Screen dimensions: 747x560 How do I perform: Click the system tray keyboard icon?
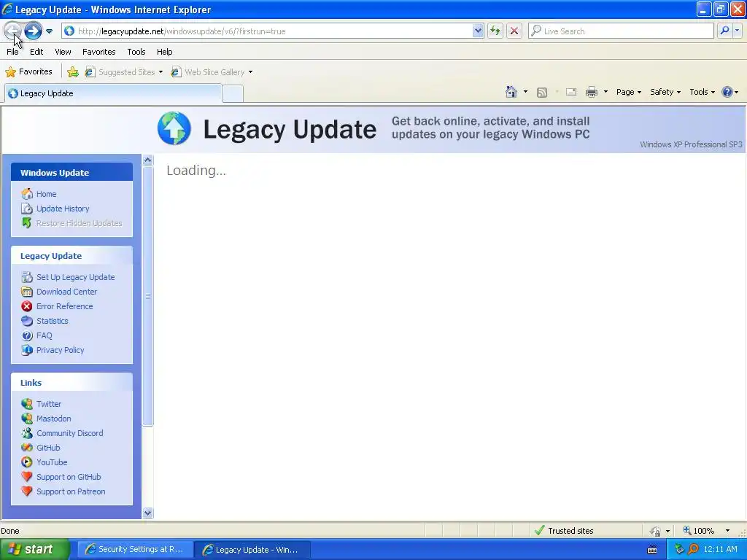[652, 550]
